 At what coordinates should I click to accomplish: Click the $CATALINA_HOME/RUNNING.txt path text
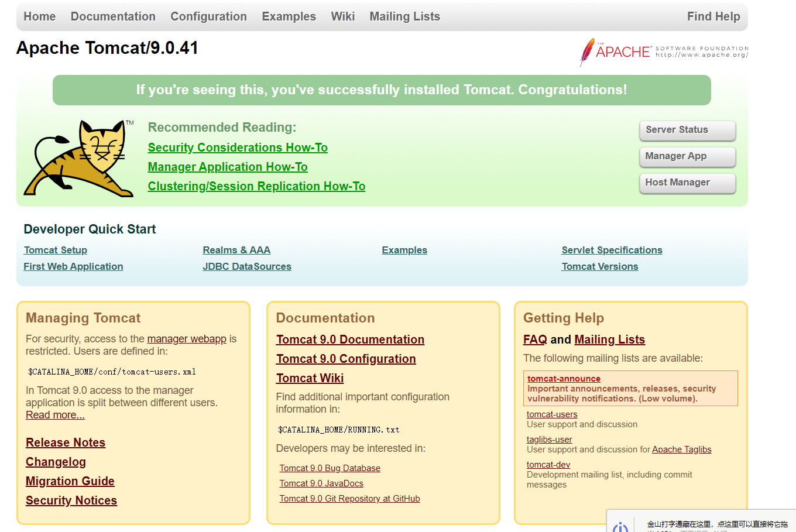pyautogui.click(x=339, y=430)
